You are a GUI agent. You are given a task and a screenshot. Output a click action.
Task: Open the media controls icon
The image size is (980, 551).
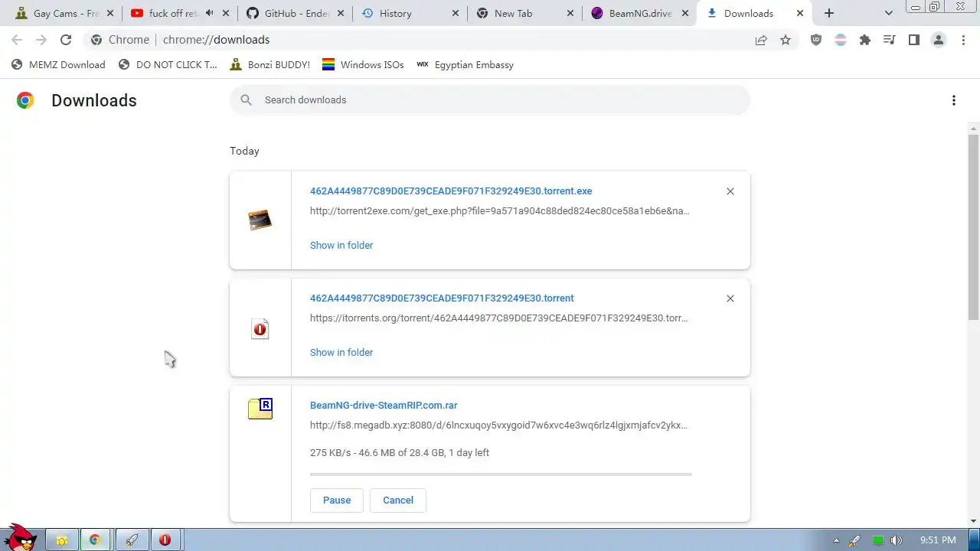890,40
